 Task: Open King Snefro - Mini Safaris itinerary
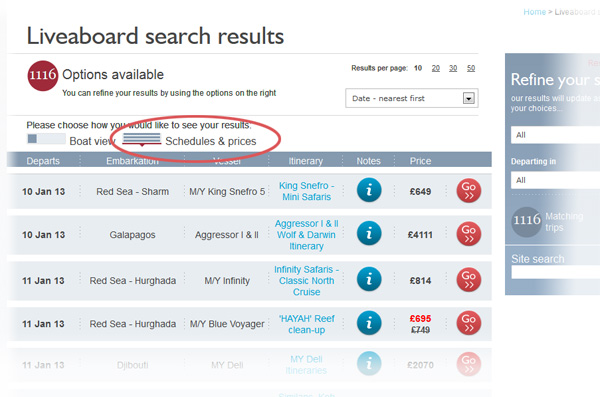pos(307,191)
